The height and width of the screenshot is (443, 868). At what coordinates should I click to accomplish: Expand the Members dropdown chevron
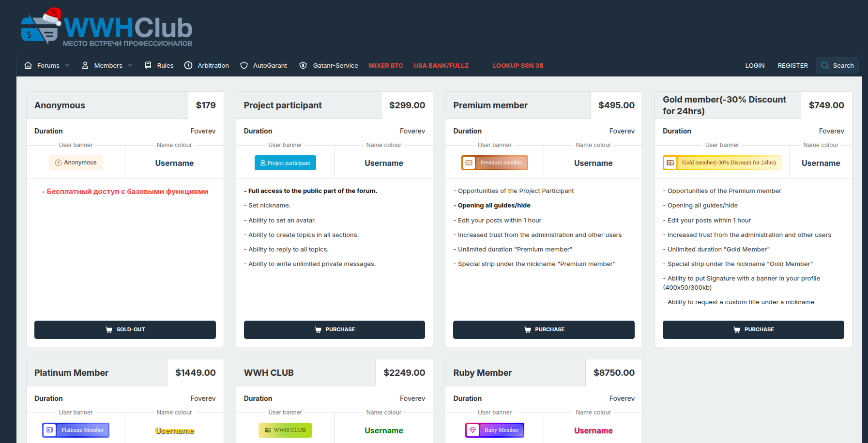coord(130,65)
